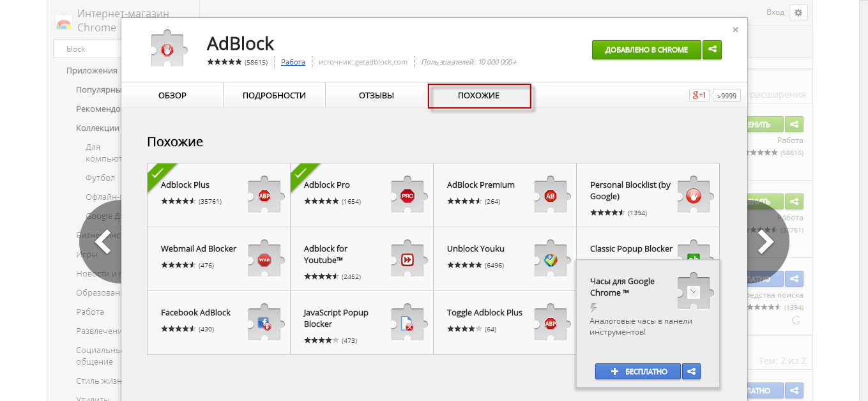
Task: Click the Google +1 button
Action: (699, 95)
